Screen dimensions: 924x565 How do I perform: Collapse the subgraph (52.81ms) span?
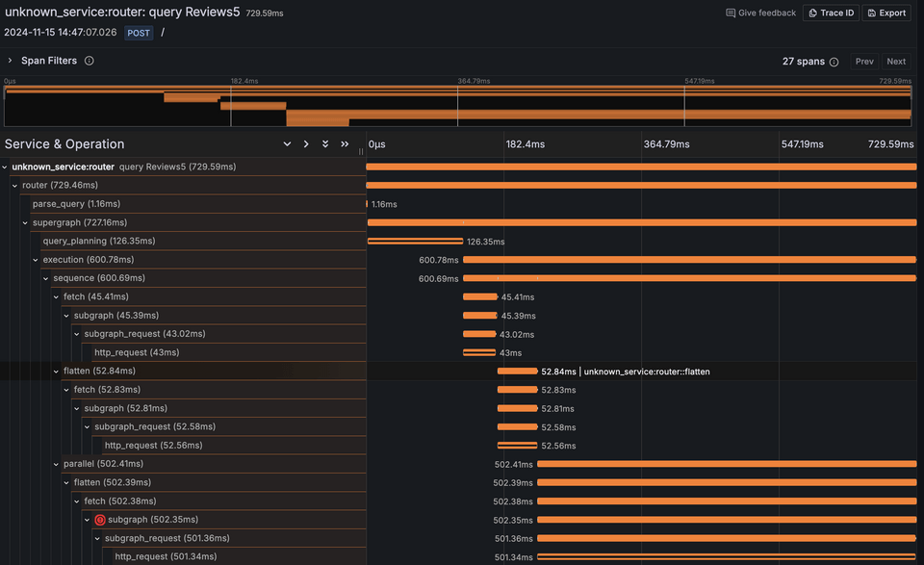[x=77, y=408]
